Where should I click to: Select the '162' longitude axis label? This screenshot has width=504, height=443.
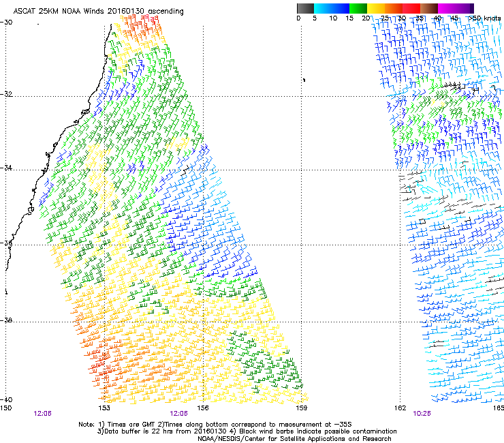coord(400,408)
